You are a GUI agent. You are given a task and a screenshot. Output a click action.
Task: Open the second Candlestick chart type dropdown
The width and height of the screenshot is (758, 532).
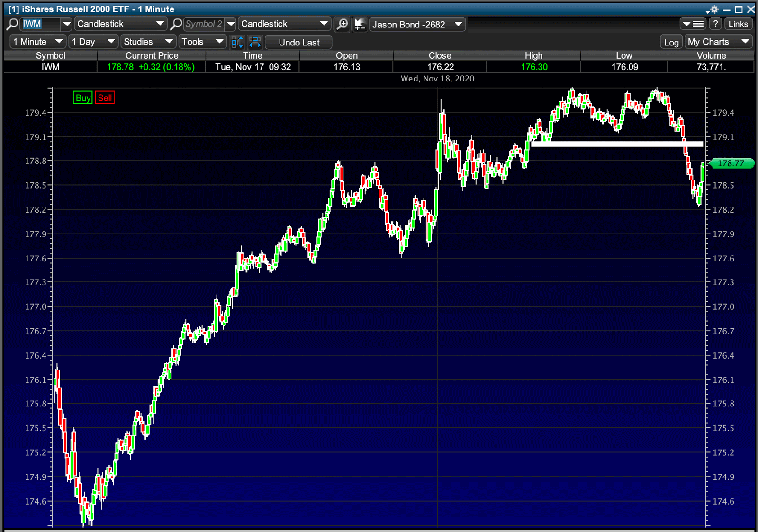[284, 24]
